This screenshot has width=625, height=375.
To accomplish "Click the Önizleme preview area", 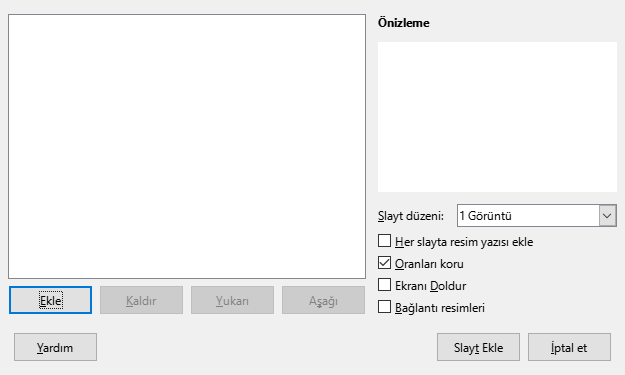I will [x=497, y=117].
